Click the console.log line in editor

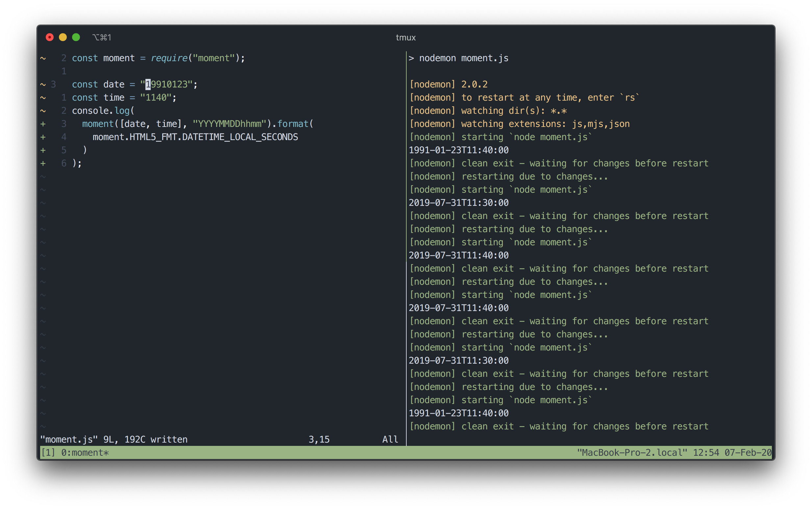103,111
